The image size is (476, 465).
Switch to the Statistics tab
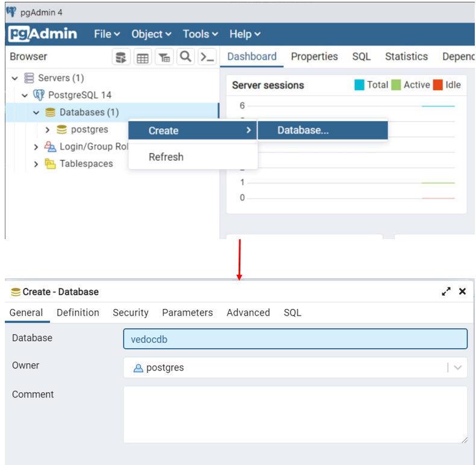pos(406,57)
